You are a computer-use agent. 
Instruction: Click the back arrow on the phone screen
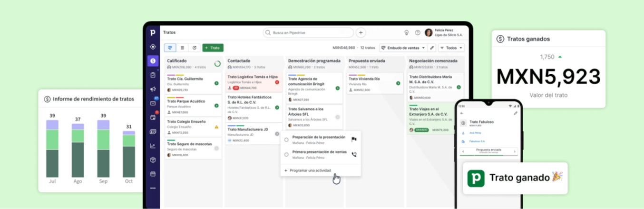pyautogui.click(x=462, y=113)
